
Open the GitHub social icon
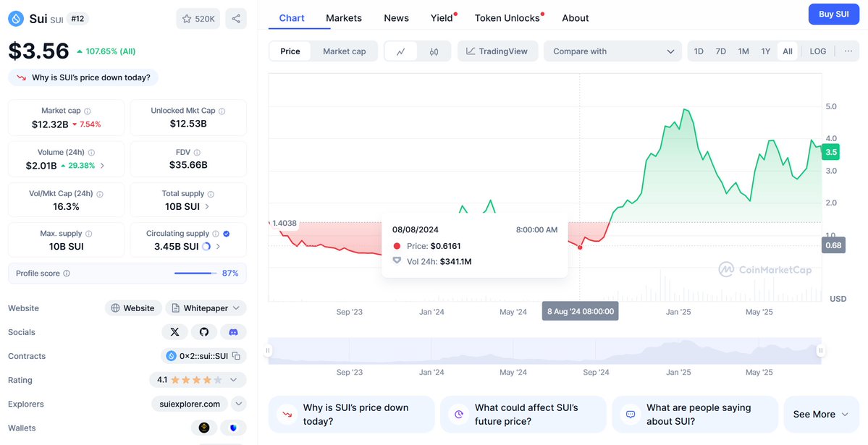pyautogui.click(x=204, y=332)
